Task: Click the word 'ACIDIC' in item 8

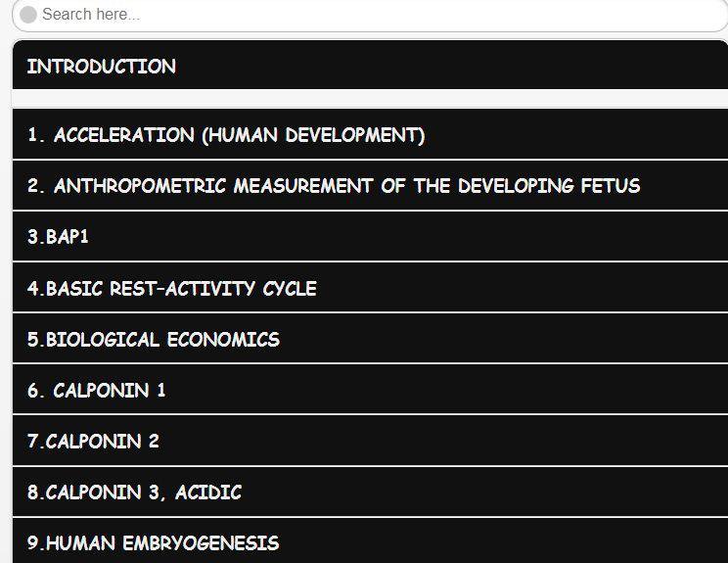Action: 208,492
